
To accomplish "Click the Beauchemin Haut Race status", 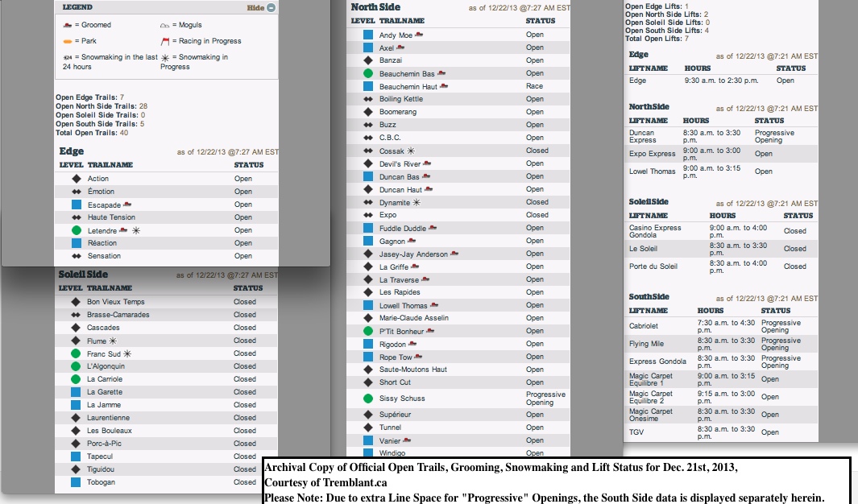I will point(534,86).
